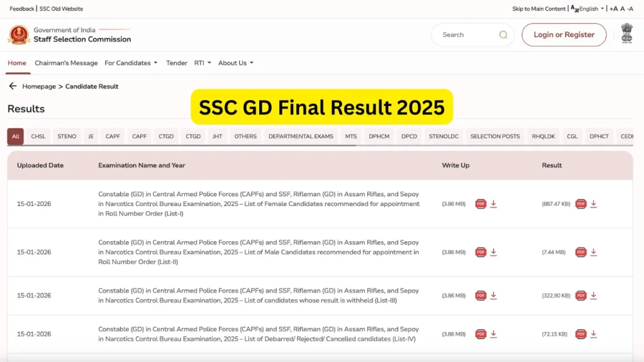644x362 pixels.
Task: Increase font size with +A control
Action: (x=613, y=9)
